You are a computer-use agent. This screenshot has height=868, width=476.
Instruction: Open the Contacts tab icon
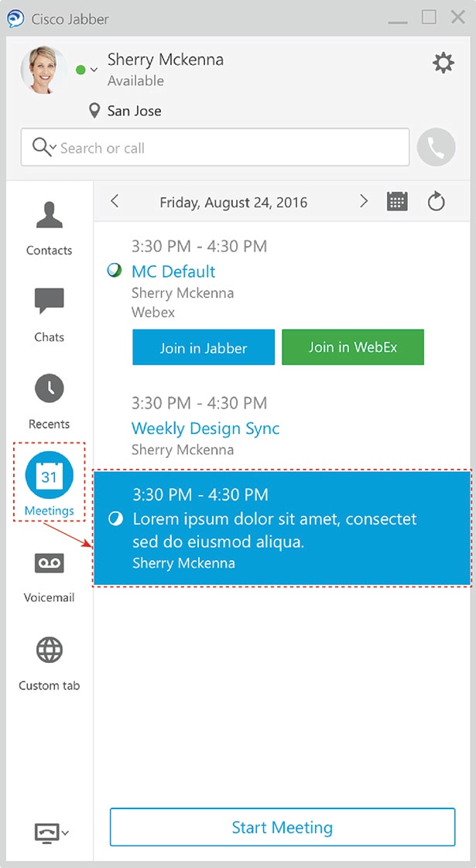(x=50, y=215)
